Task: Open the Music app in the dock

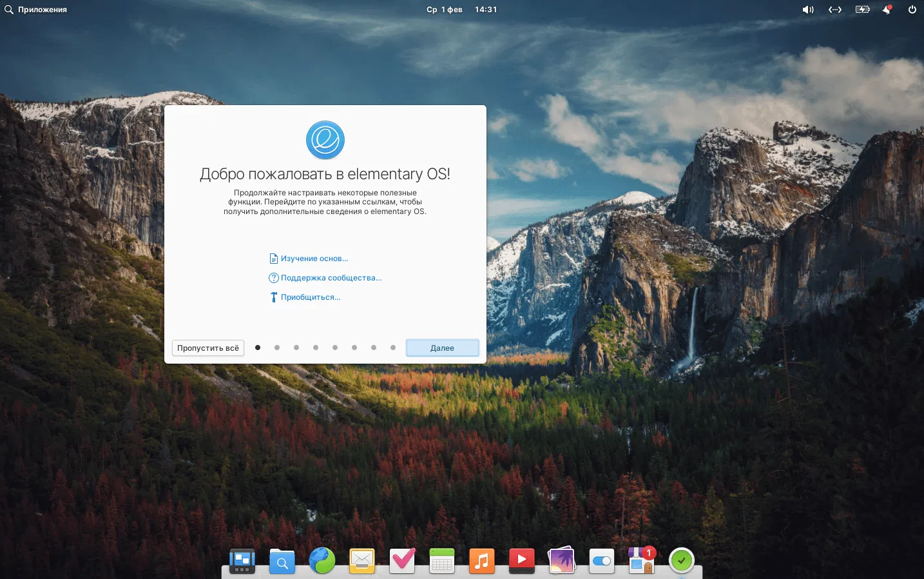Action: [x=482, y=561]
